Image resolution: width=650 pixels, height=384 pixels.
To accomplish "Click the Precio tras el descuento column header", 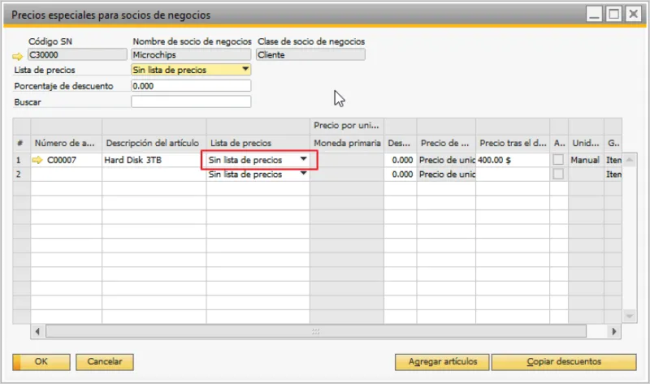I will click(512, 143).
